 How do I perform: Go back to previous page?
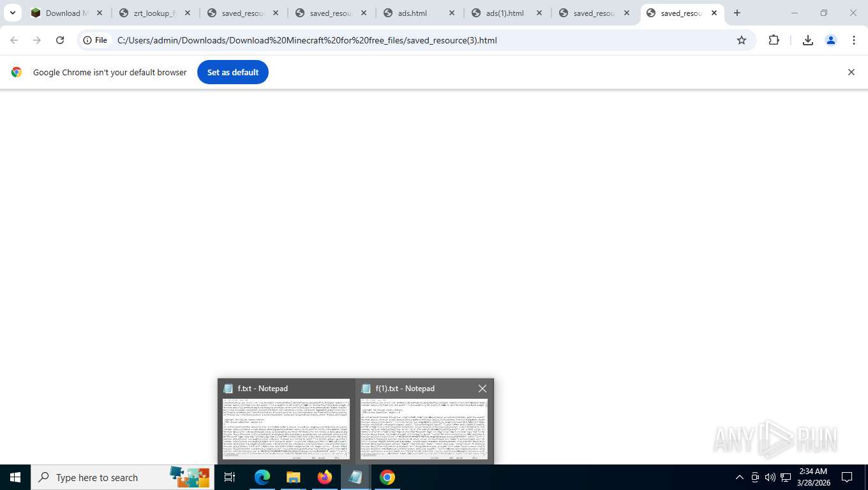14,40
